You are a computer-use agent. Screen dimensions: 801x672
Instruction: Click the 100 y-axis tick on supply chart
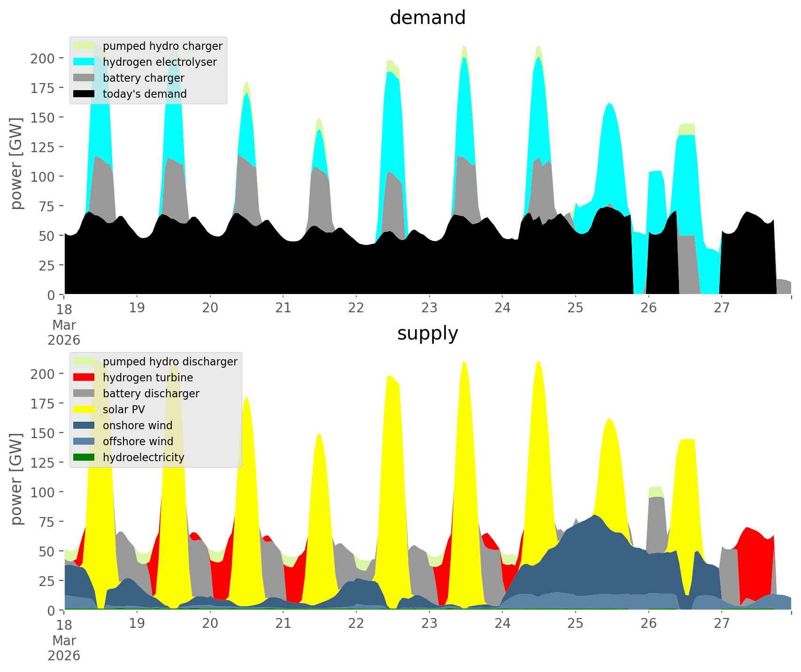(42, 492)
